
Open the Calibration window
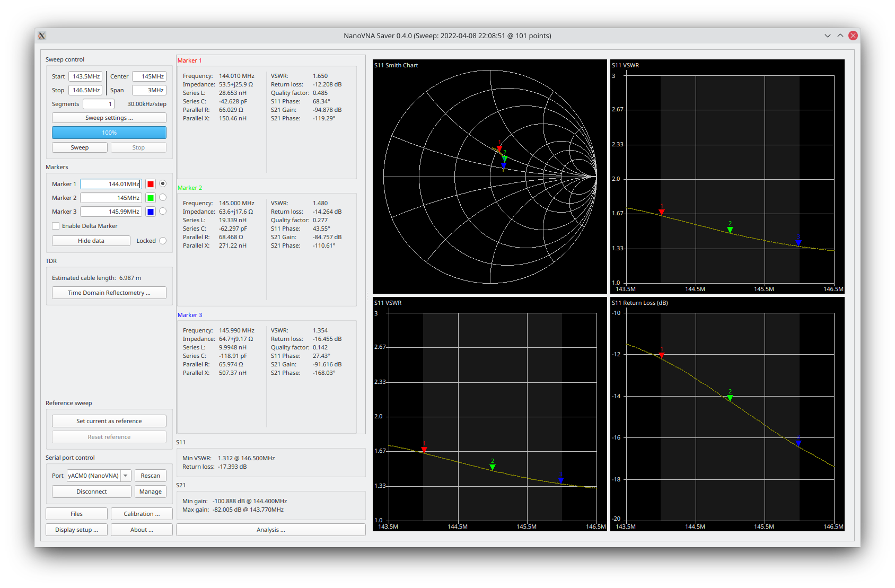142,514
